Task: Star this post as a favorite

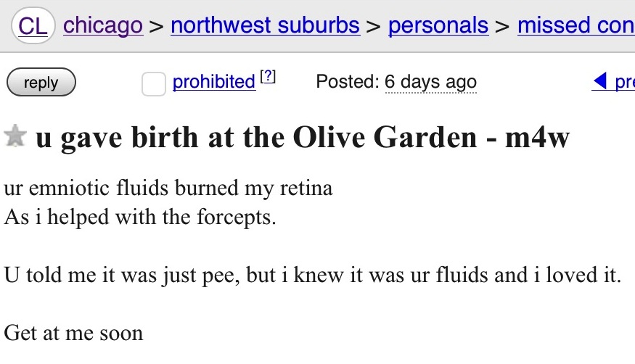Action: 15,136
